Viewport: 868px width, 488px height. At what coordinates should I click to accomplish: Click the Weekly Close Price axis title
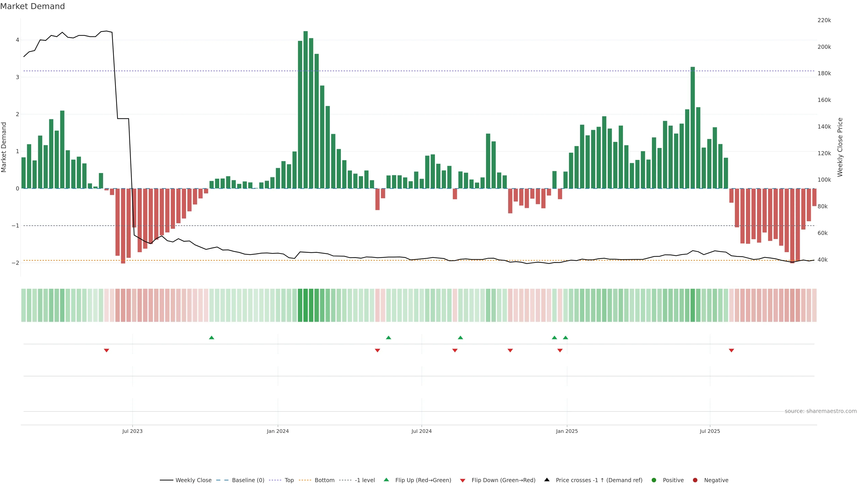point(840,147)
